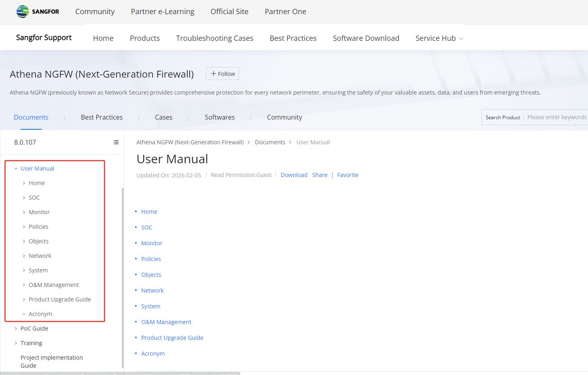The image size is (588, 375).
Task: Expand the Home tree chevron
Action: 24,183
